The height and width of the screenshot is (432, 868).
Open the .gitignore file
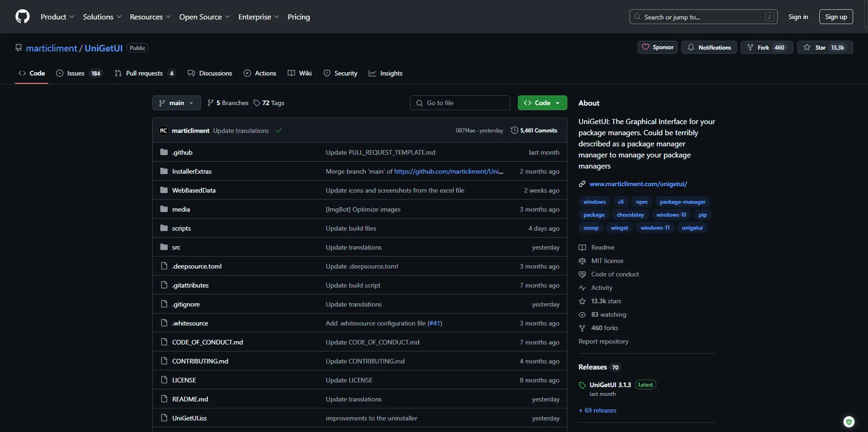[x=186, y=304]
